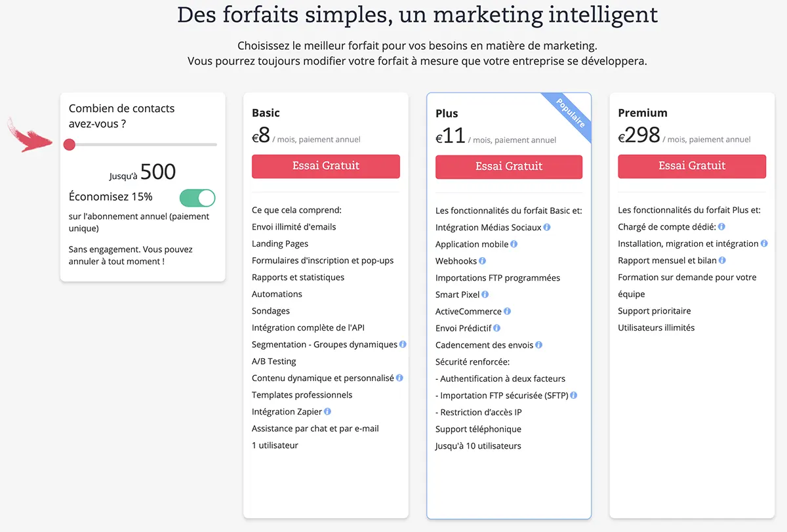Click info icon for Importation FTP sécurisée (SFTP)
This screenshot has height=532, width=787.
[574, 396]
